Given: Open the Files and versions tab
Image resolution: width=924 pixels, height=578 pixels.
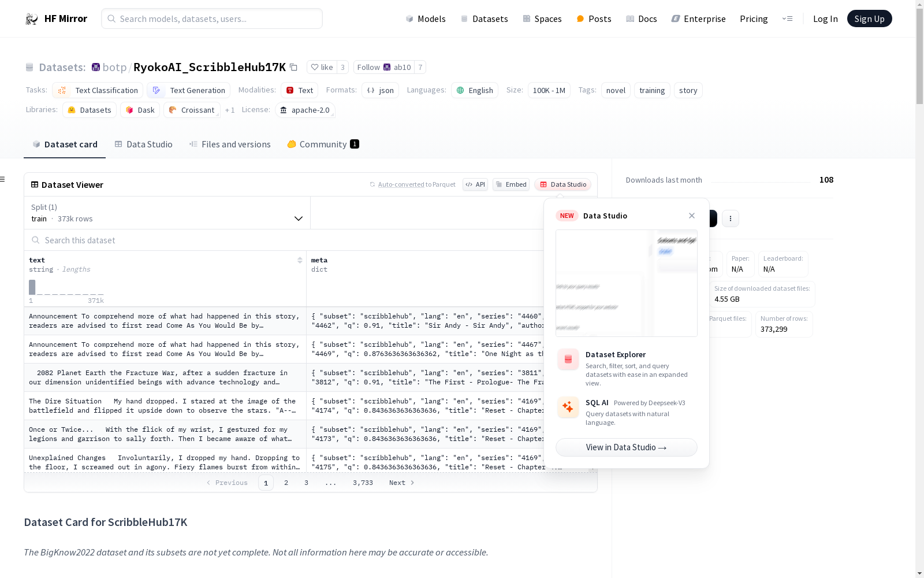Looking at the screenshot, I should coord(230,144).
